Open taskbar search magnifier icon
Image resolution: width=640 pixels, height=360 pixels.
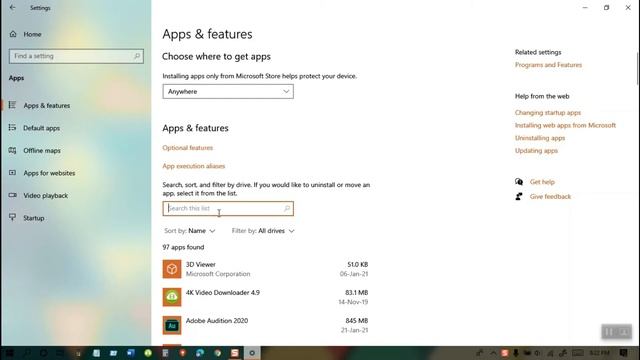coord(27,353)
